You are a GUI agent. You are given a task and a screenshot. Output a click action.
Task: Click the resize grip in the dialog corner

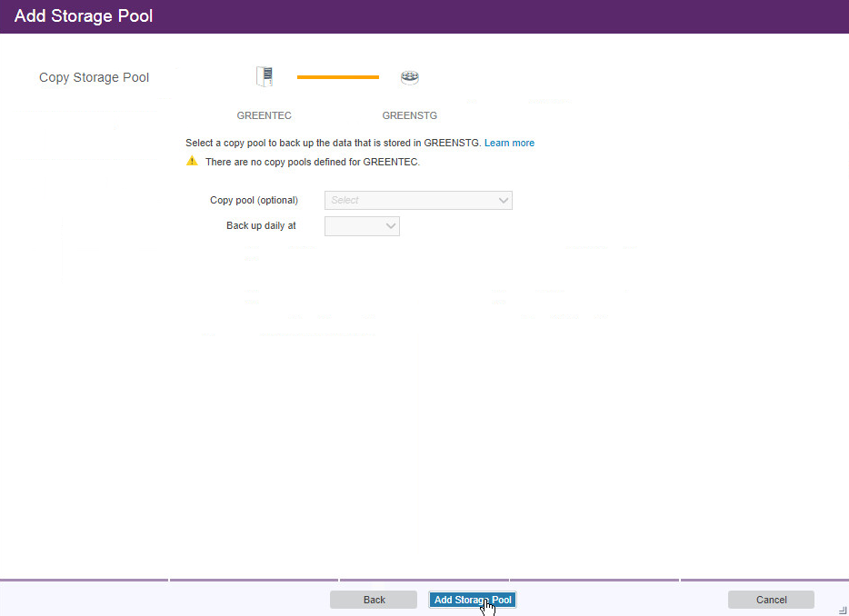click(842, 611)
